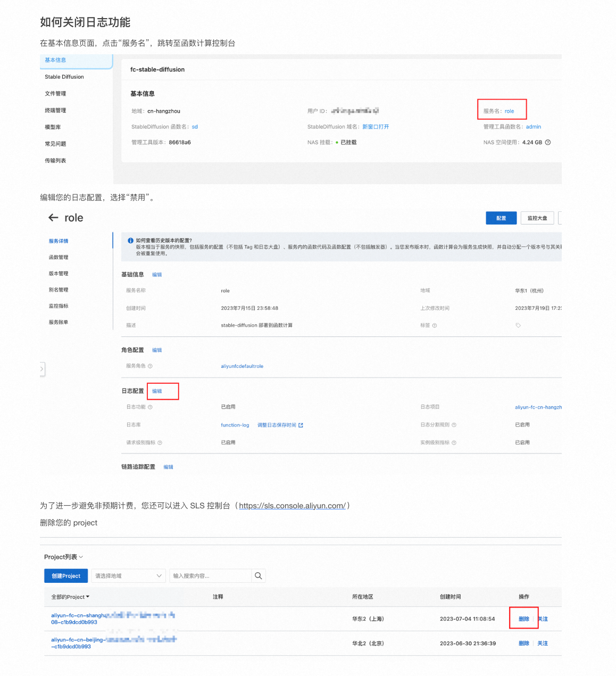This screenshot has width=616, height=676.
Task: Select 服务详情 in the role sidebar
Action: click(59, 241)
